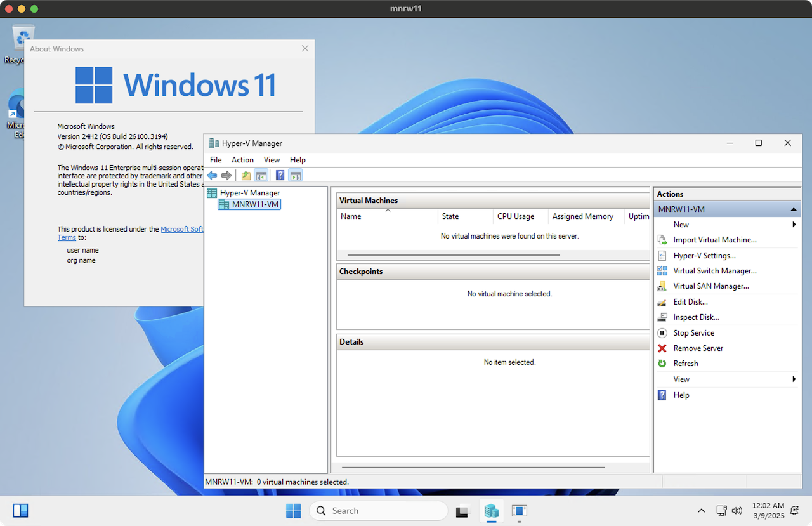
Task: Open Virtual Switch Manager... action
Action: 715,271
